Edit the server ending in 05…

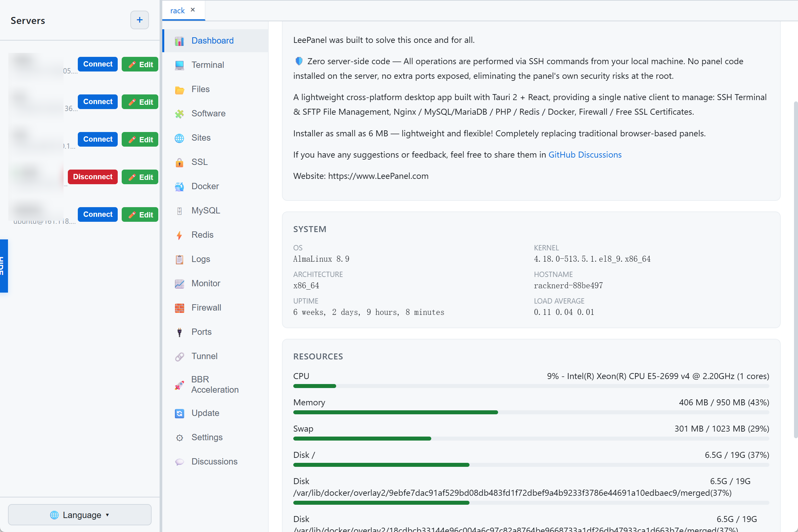[140, 64]
